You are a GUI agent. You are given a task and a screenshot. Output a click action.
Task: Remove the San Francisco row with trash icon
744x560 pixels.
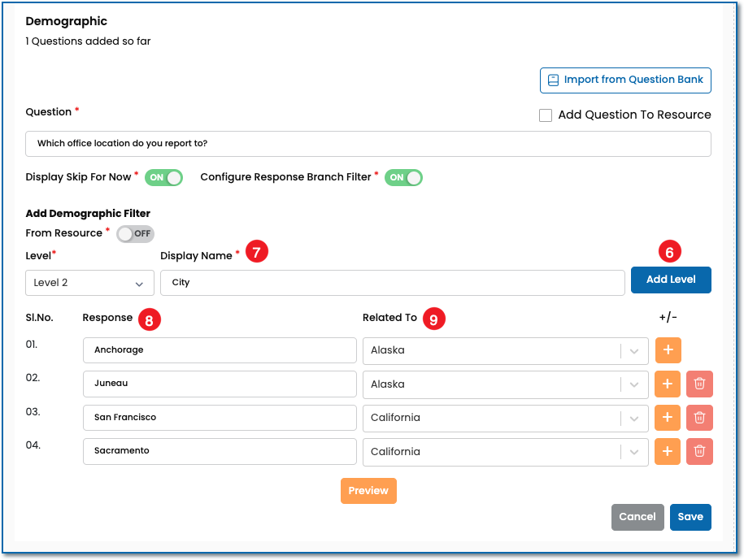pos(699,418)
